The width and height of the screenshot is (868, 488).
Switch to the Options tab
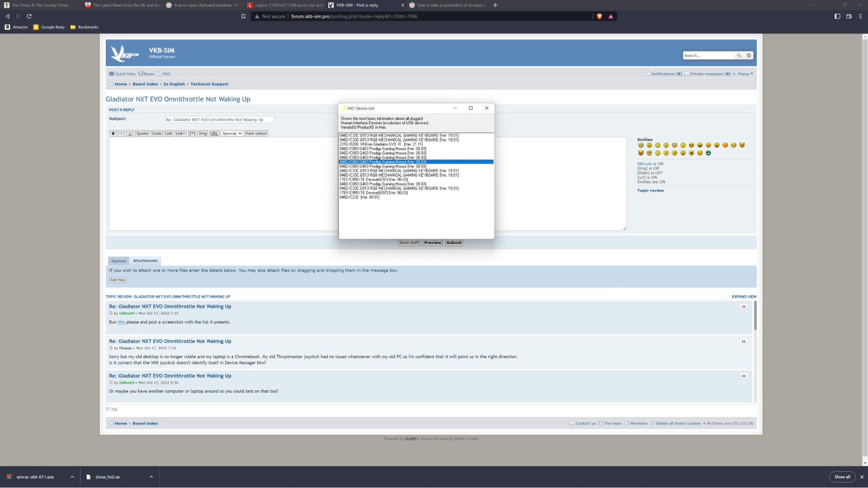pos(119,261)
